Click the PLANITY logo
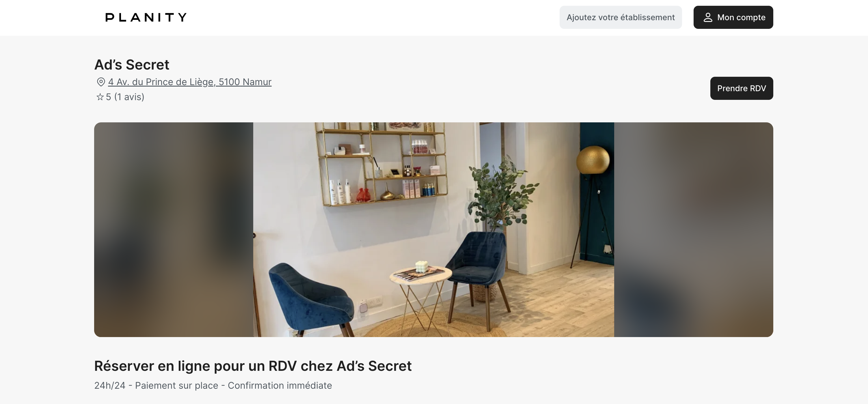The image size is (868, 404). (146, 17)
